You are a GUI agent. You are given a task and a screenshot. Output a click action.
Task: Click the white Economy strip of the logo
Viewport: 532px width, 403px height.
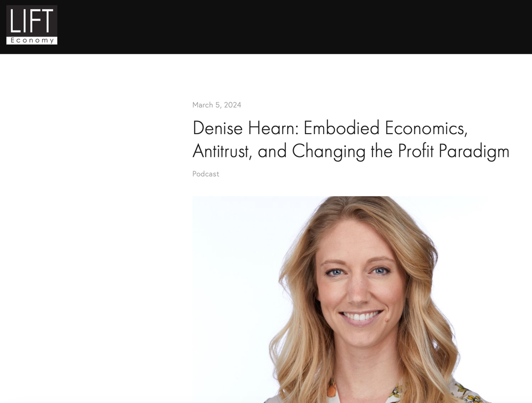click(32, 40)
